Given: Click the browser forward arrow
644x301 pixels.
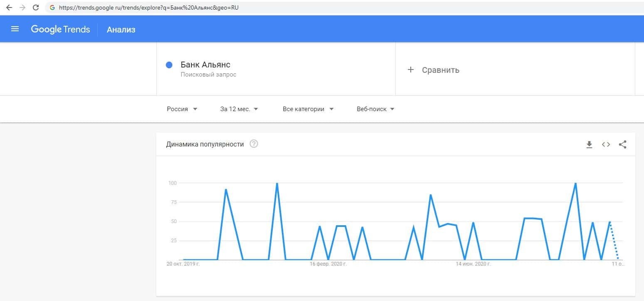Looking at the screenshot, I should pyautogui.click(x=22, y=7).
